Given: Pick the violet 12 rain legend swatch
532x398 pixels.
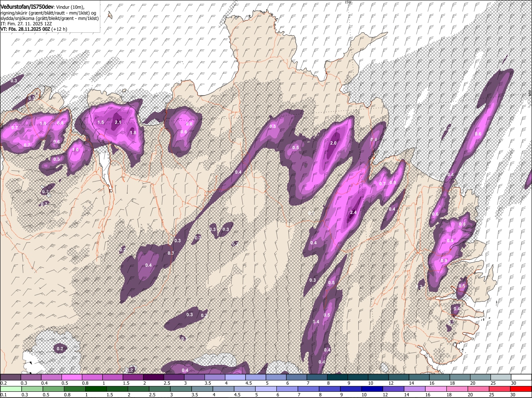Looking at the screenshot, I should point(393,389).
